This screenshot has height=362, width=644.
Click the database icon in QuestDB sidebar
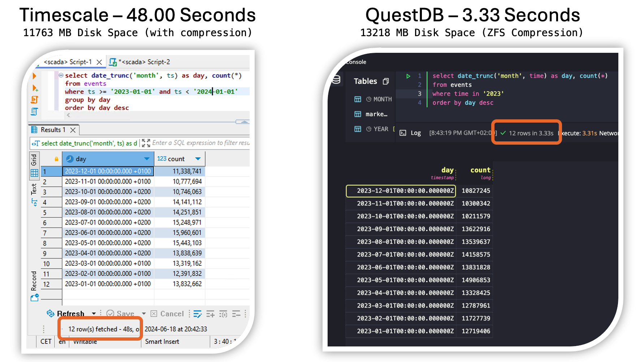tap(336, 80)
